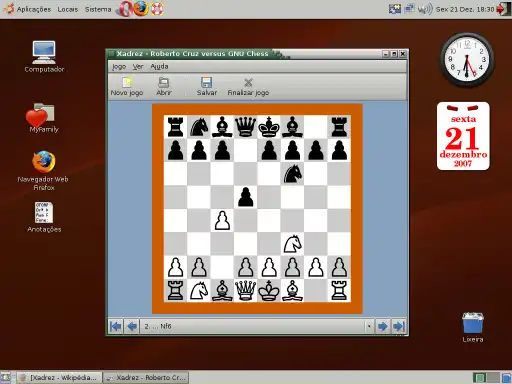Screen dimensions: 512x384
Task: Expand the move history dropdown arrow
Action: tap(369, 326)
